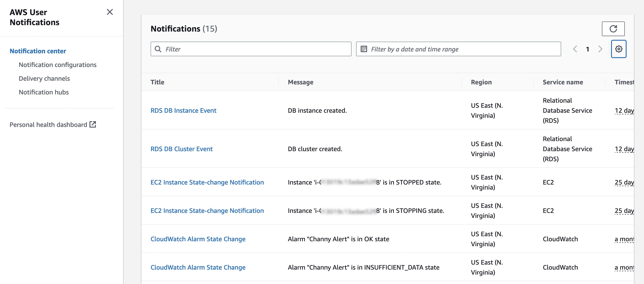Click the timestamp for RDS DB Cluster Event
The height and width of the screenshot is (284, 644).
tap(624, 149)
